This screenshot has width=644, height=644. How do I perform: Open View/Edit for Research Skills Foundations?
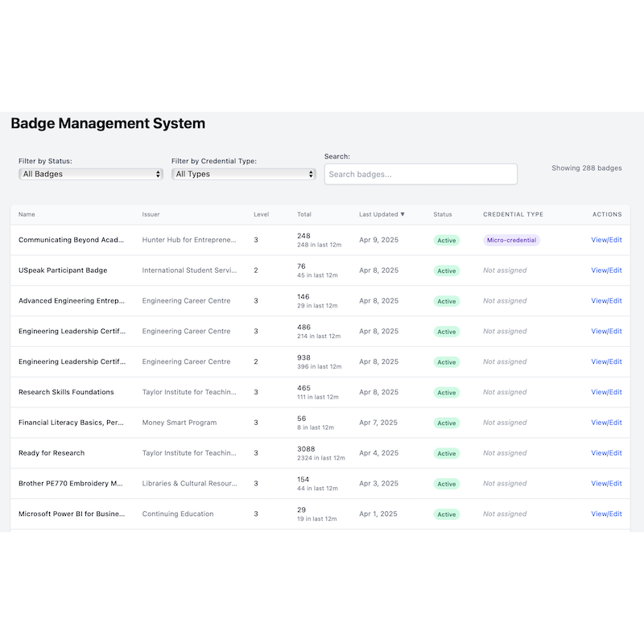pyautogui.click(x=606, y=392)
